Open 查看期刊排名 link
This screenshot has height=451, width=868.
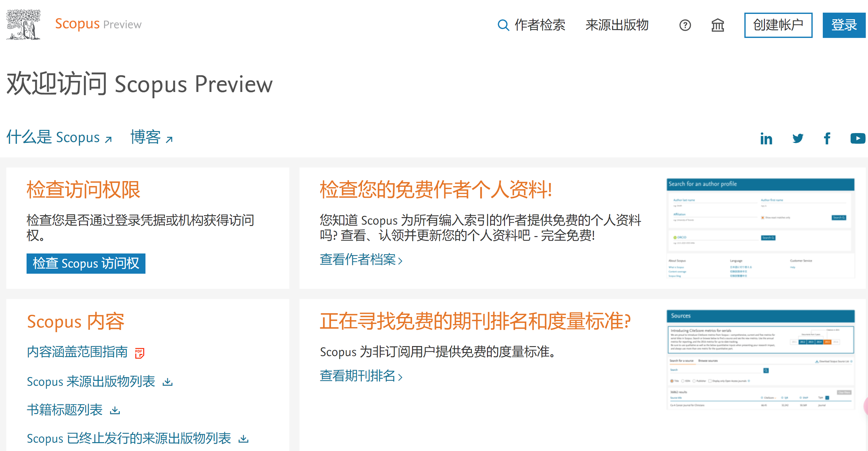click(x=361, y=376)
